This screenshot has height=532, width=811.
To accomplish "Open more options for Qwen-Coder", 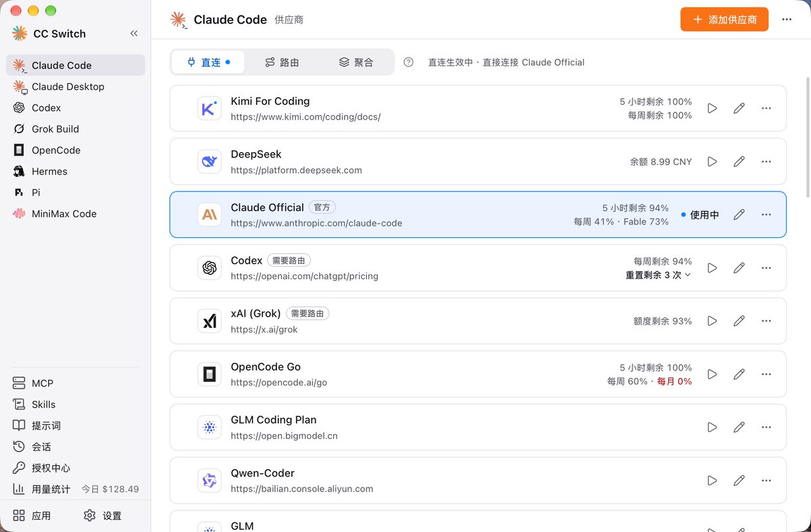I will [766, 481].
